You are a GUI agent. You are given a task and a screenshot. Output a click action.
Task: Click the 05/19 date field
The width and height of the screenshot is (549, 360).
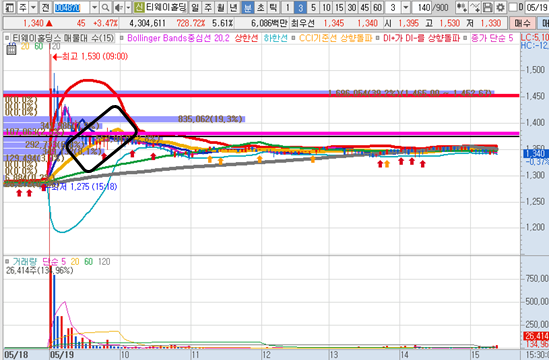[536, 7]
